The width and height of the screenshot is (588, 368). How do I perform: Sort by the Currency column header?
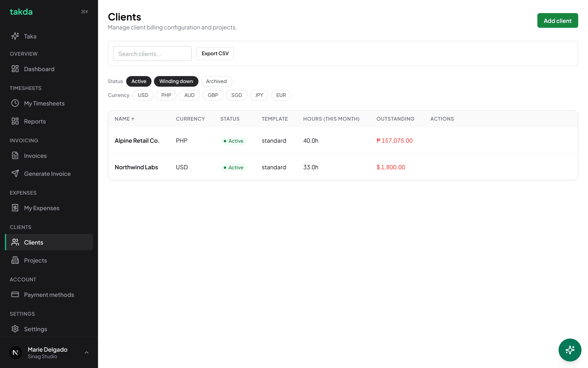(190, 119)
